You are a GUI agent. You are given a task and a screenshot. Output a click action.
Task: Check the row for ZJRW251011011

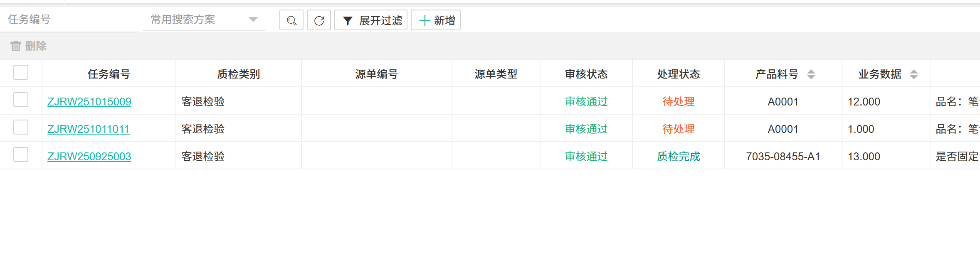pyautogui.click(x=21, y=127)
